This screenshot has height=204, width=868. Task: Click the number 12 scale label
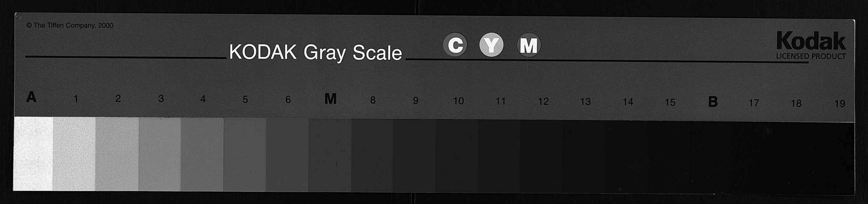coord(543,101)
